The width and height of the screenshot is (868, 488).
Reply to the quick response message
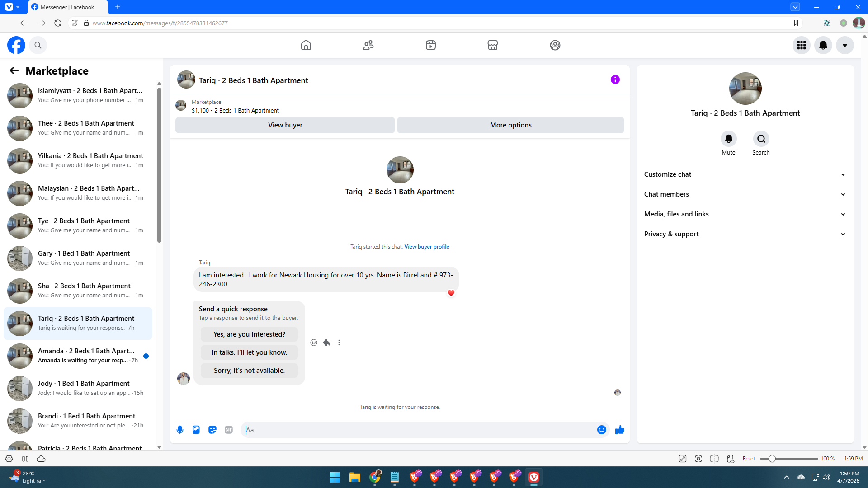coord(326,343)
